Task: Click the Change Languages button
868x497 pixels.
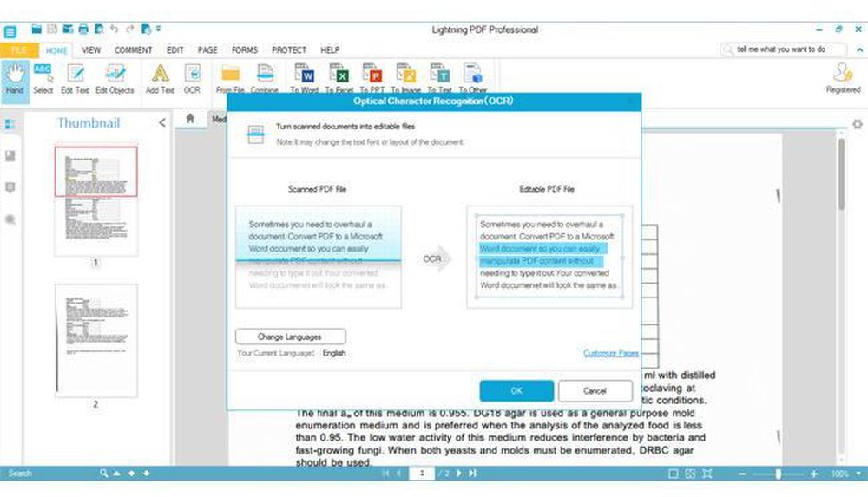Action: pos(291,337)
